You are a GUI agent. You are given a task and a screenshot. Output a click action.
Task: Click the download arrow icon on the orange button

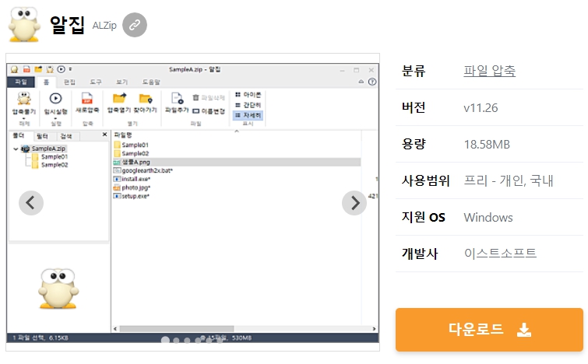point(524,330)
